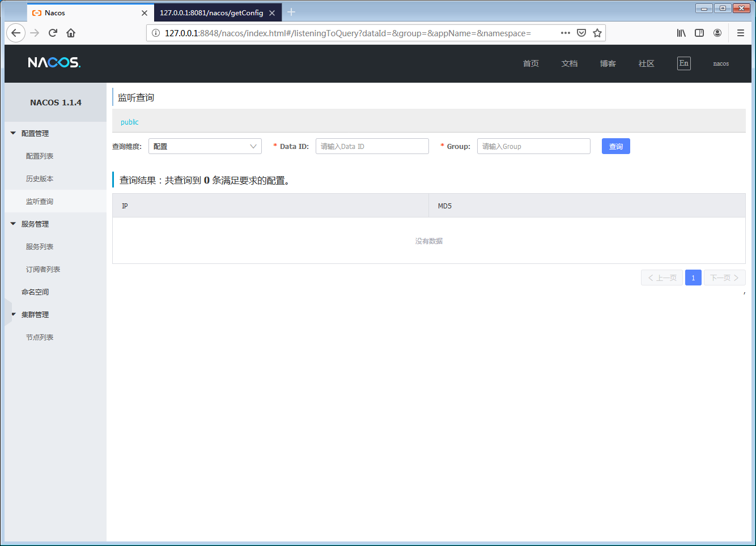Open a new tab with plus icon

coord(291,12)
